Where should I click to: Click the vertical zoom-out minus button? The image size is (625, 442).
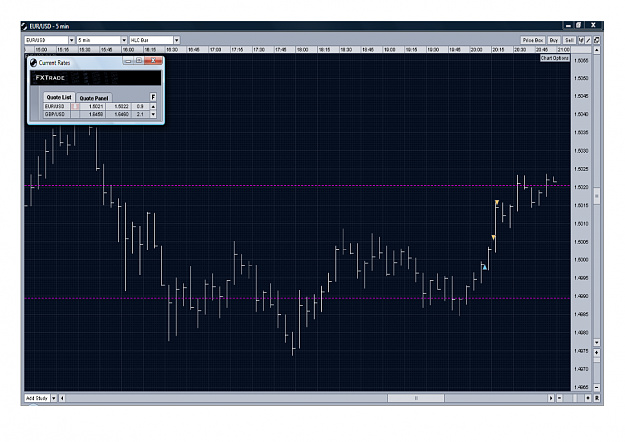coord(597,387)
